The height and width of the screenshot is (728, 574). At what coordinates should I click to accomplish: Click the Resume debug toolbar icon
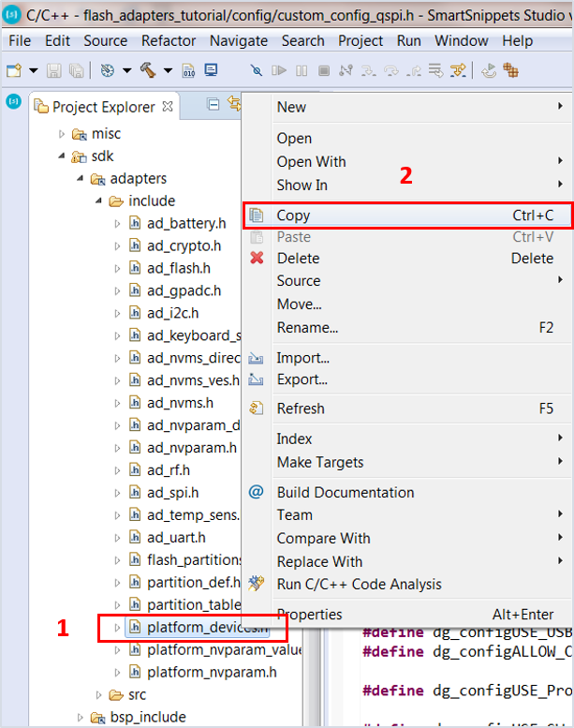(278, 71)
